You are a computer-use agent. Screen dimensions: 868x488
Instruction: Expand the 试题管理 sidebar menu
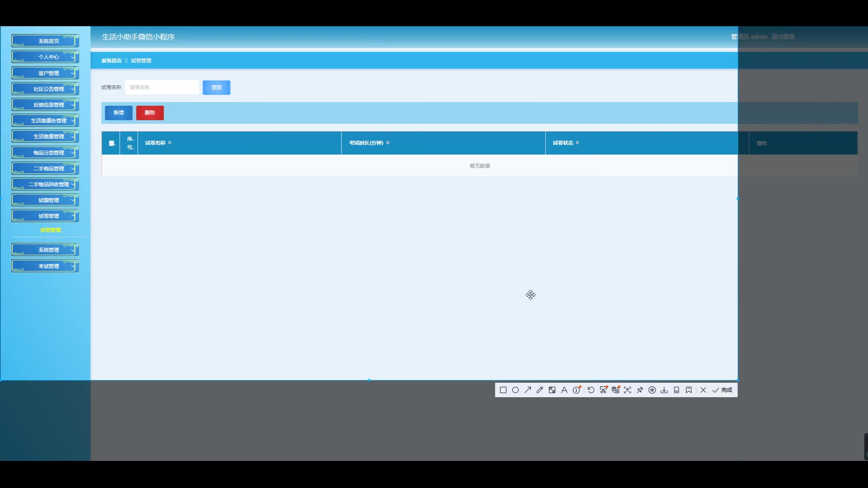click(45, 200)
